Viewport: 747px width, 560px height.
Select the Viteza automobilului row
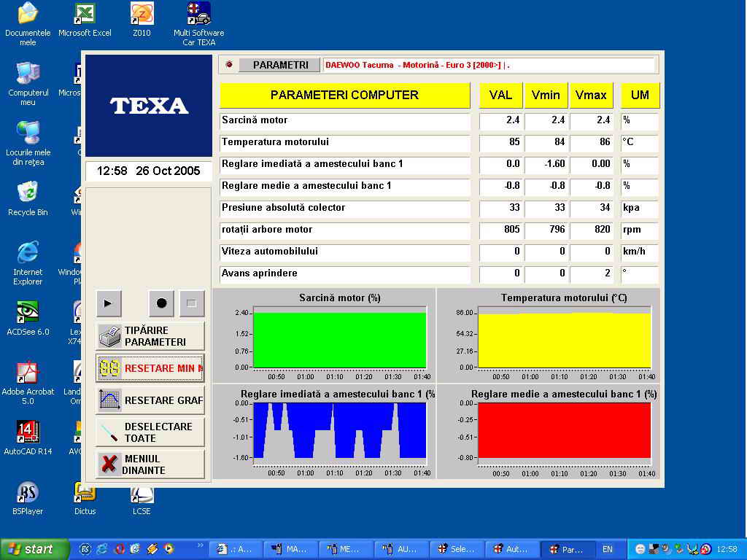(345, 252)
